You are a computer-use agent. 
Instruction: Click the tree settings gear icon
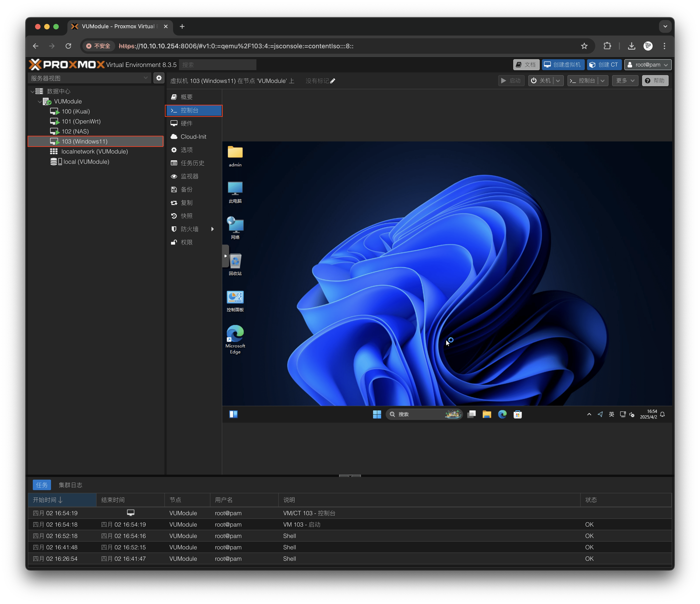click(159, 78)
